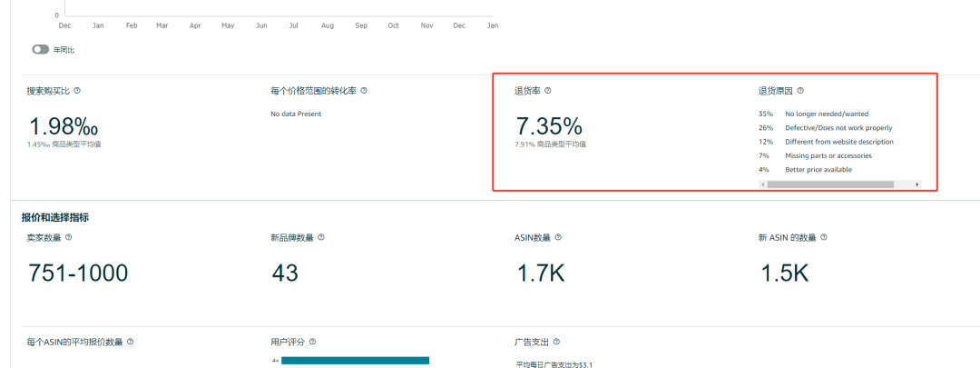Screen dimensions: 980x368
Task: Click info icon beside 卖家数量
Action: tap(69, 237)
